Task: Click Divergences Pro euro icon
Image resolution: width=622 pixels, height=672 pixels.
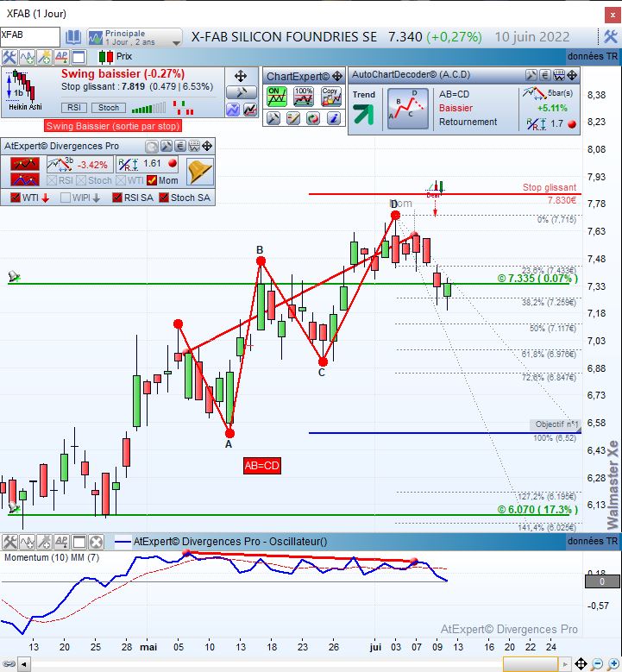Action: [180, 147]
